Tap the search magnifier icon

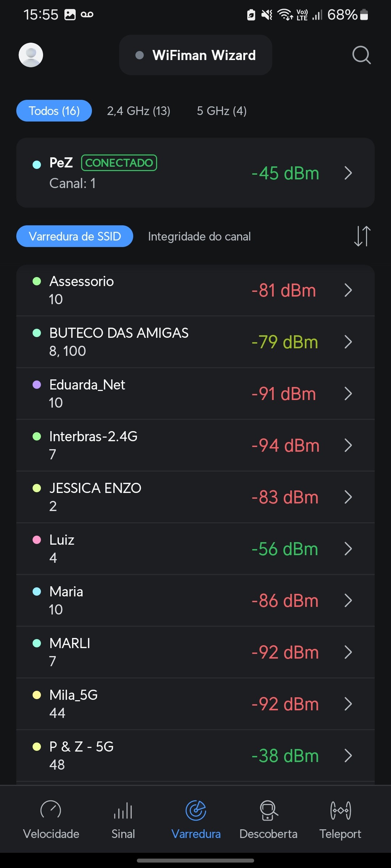point(361,55)
